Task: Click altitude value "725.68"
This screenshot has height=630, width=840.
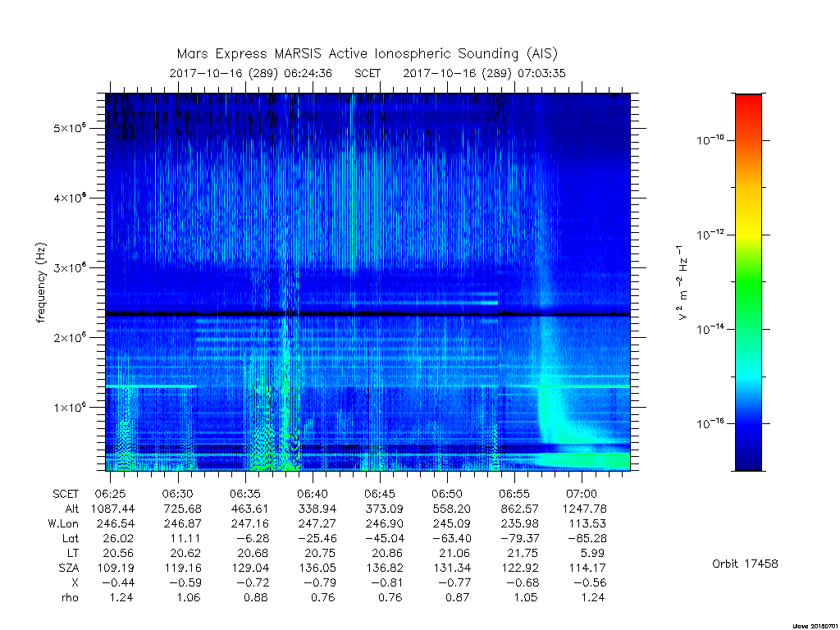Action: pyautogui.click(x=183, y=509)
